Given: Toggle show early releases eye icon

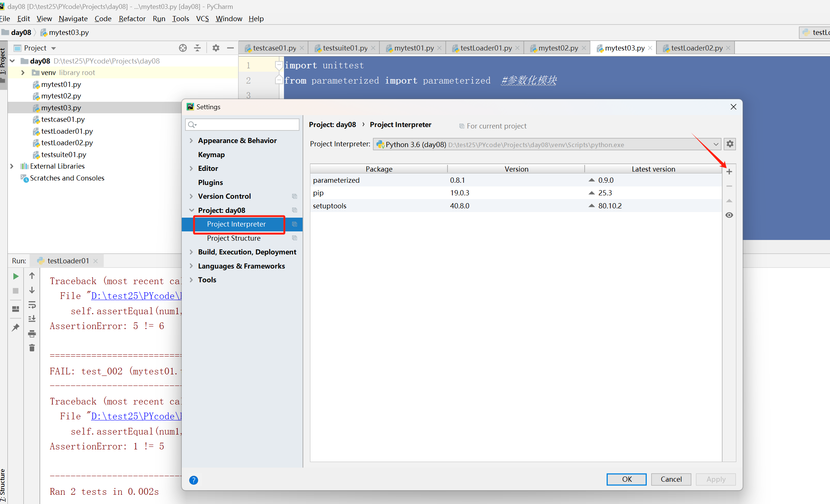Looking at the screenshot, I should [729, 215].
